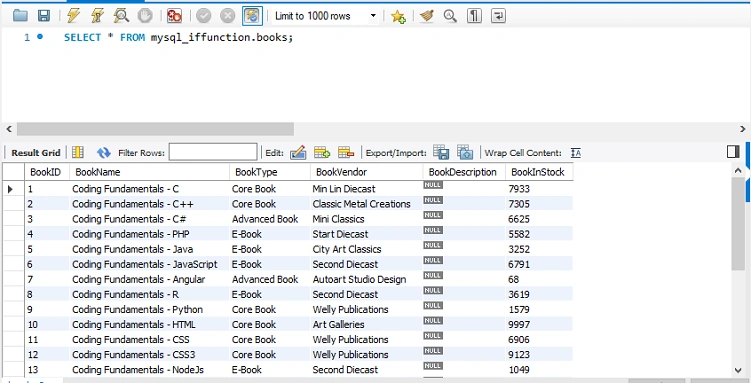Insert new row icon
Viewport: 751px width, 383px height.
(322, 152)
